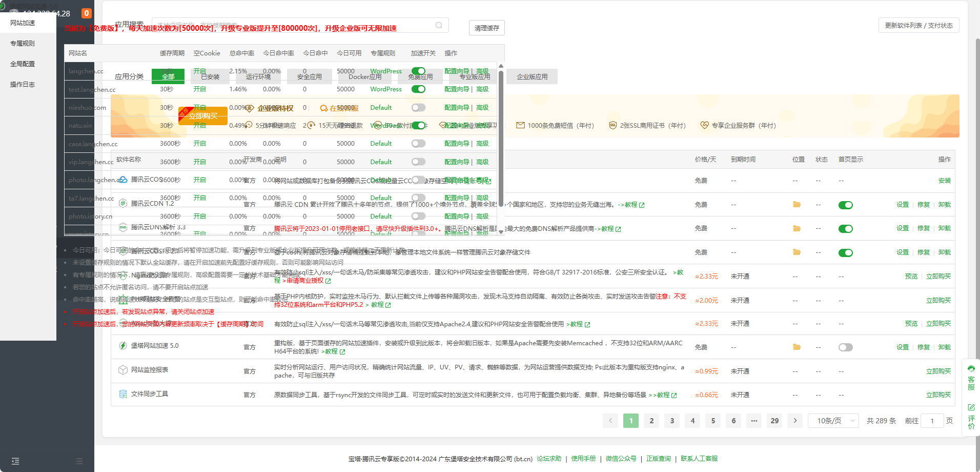Screen dimensions: 980x472
Task: Click the search magnifier icon
Action: 439,25
